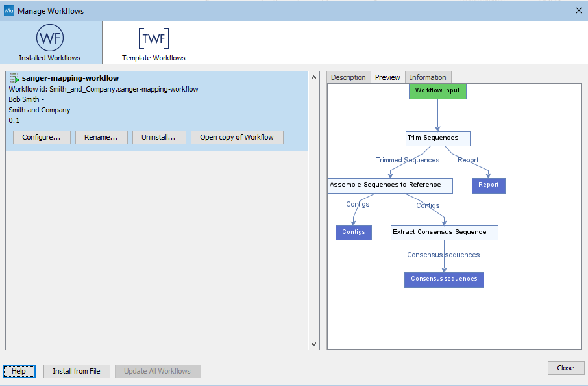Uninstall the sanger-mapping-workflow

coord(159,137)
